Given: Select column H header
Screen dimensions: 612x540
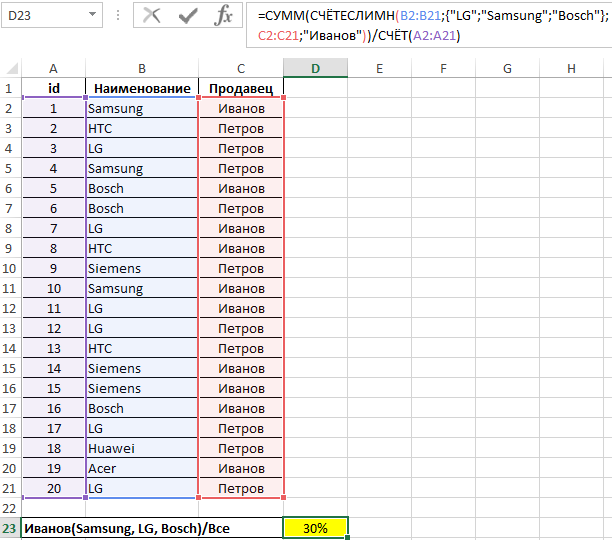Looking at the screenshot, I should pos(571,68).
